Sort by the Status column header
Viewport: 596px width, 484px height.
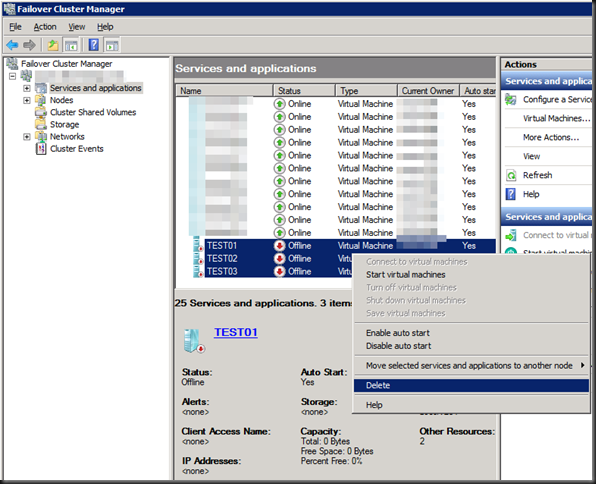pos(304,91)
